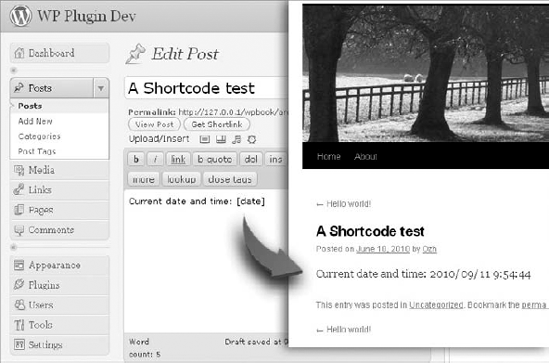
Task: Click the Word count: 5 status text
Action: [144, 348]
